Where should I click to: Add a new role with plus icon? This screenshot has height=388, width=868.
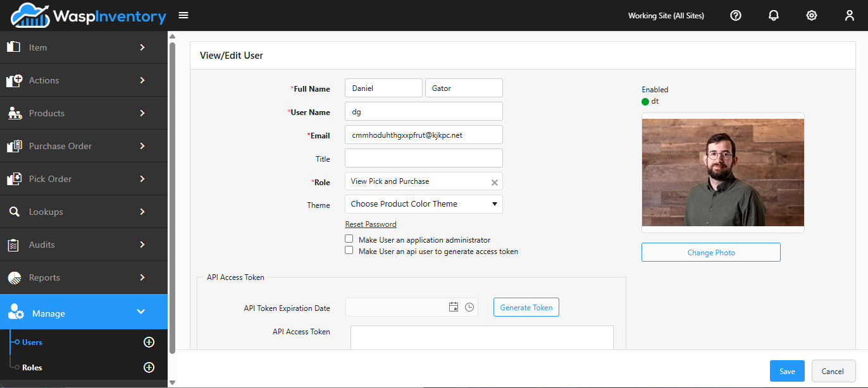pyautogui.click(x=149, y=367)
